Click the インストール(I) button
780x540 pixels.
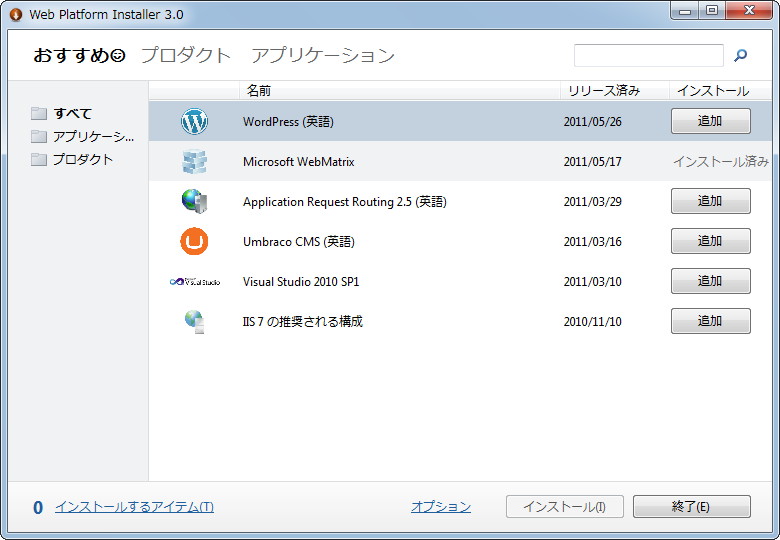565,507
